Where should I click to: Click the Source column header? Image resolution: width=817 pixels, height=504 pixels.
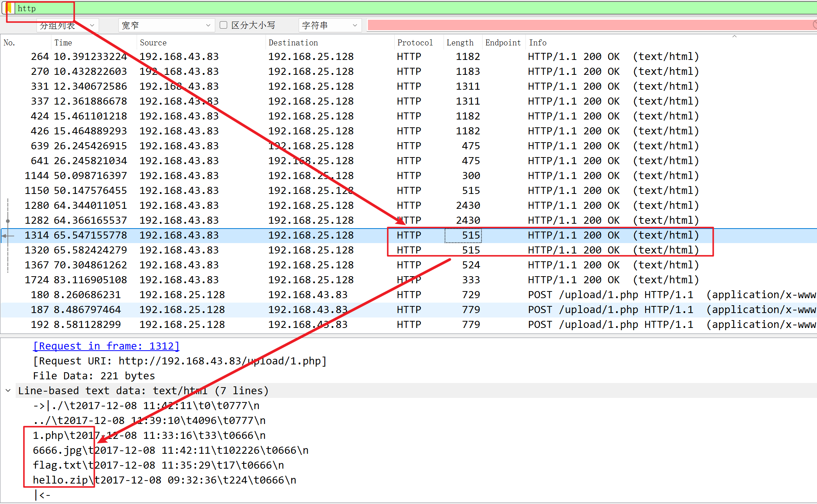point(153,43)
